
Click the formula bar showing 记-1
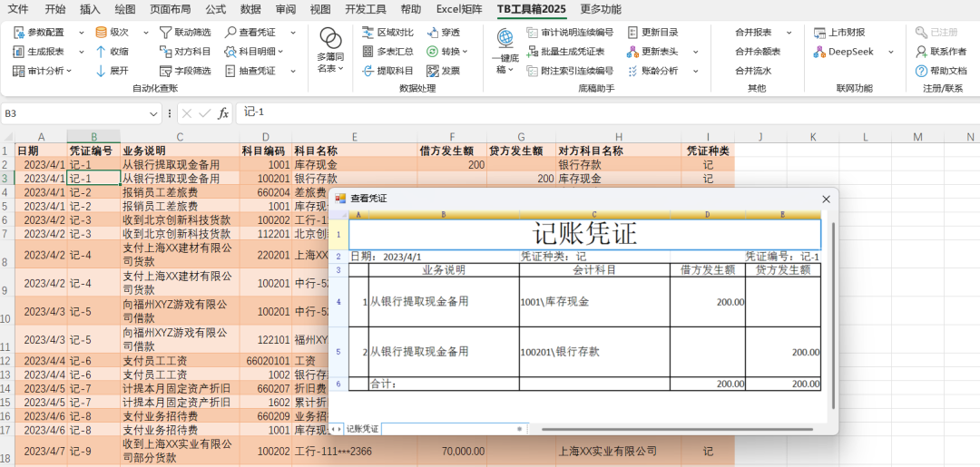tap(607, 113)
